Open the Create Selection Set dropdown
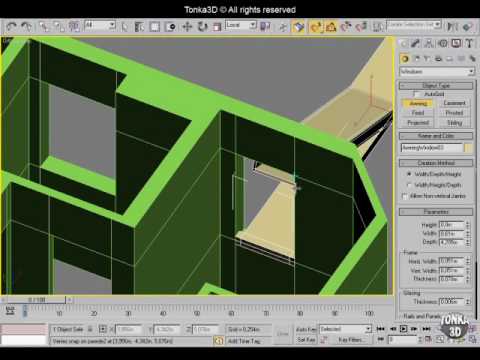 [x=414, y=25]
